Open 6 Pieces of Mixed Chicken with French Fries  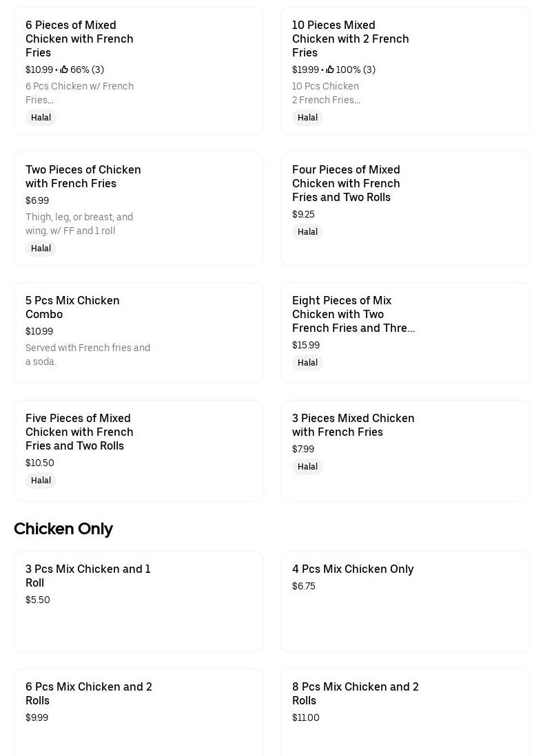click(x=79, y=39)
